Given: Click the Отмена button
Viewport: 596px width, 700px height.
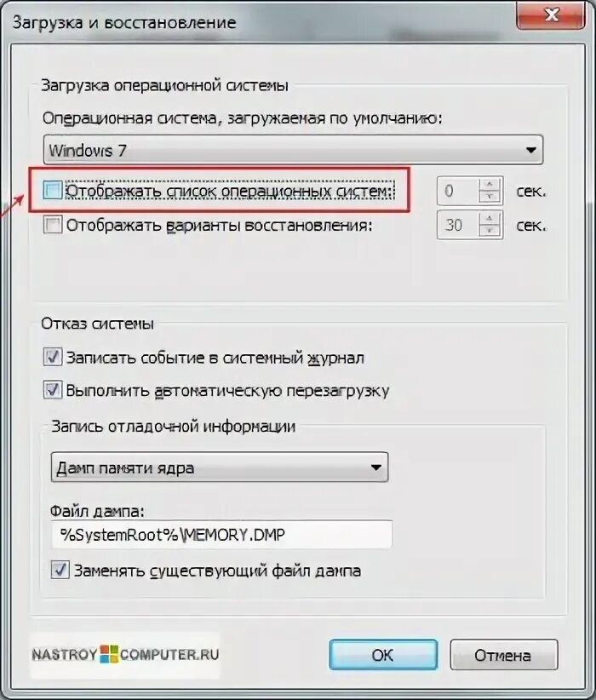Looking at the screenshot, I should pyautogui.click(x=503, y=655).
